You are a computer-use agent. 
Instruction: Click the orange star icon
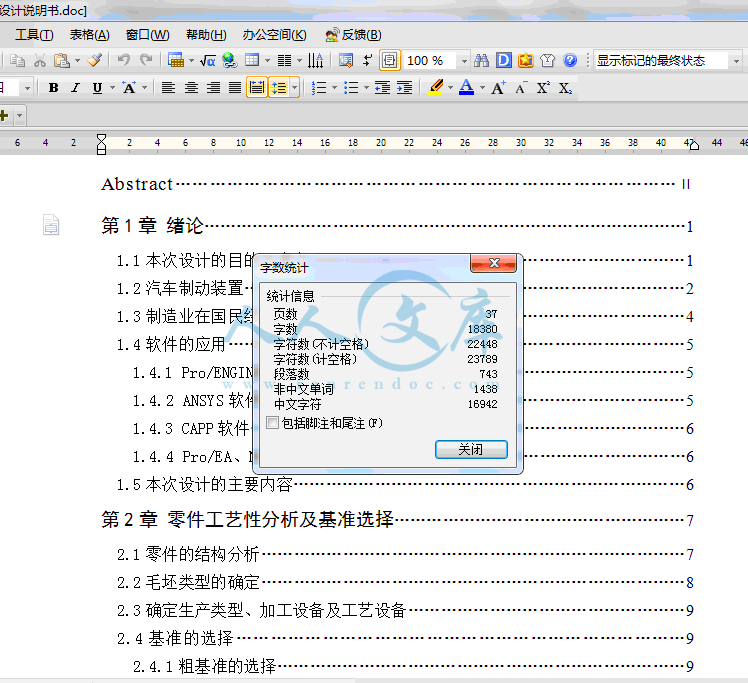click(526, 61)
